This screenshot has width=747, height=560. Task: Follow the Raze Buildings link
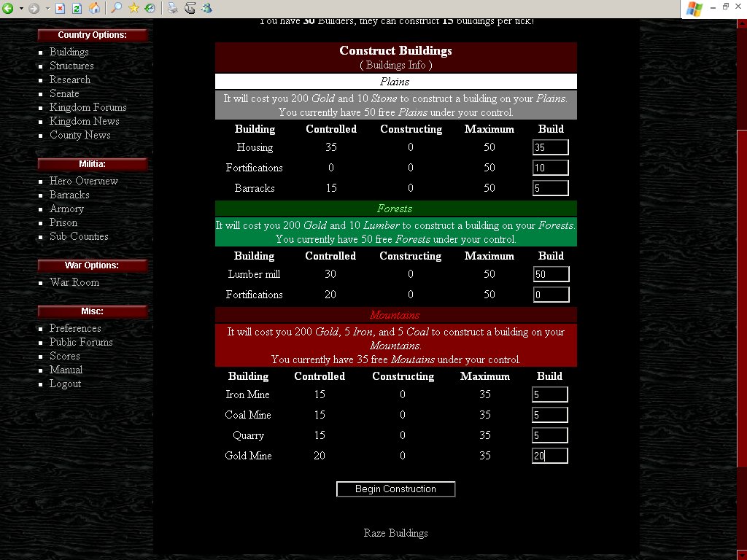coord(395,533)
